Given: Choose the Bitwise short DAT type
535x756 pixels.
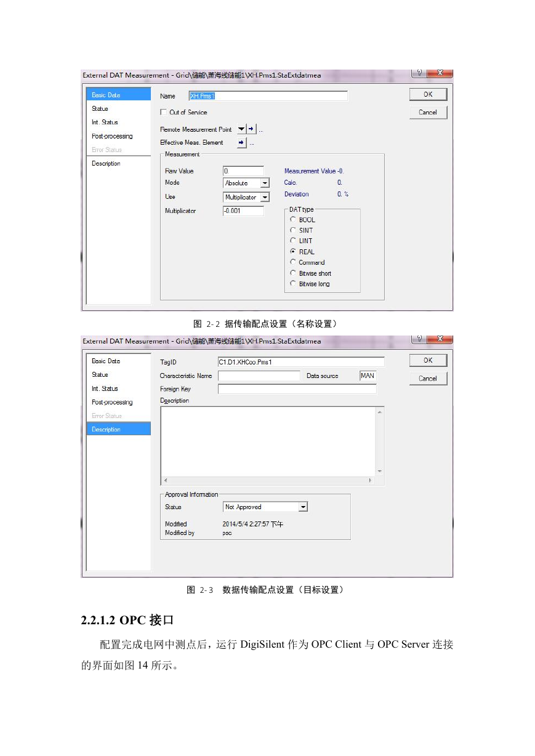Looking at the screenshot, I should tap(293, 273).
